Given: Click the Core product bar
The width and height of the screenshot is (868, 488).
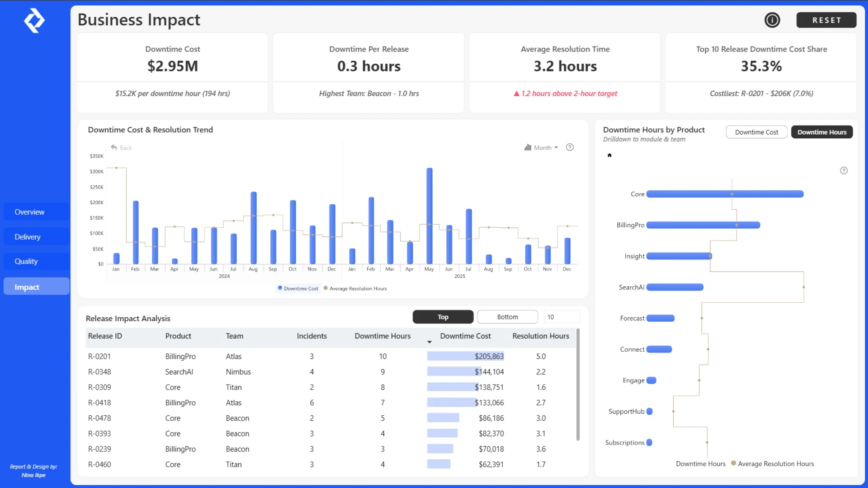Looking at the screenshot, I should pos(725,194).
